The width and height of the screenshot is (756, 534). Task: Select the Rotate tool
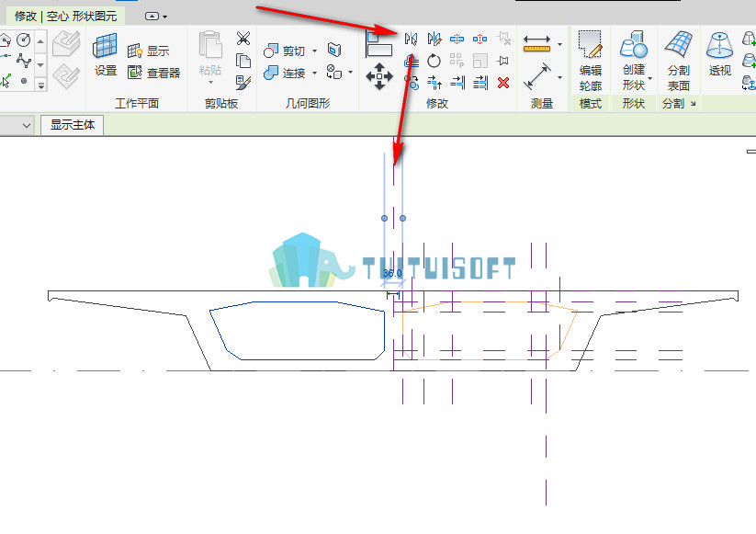434,61
